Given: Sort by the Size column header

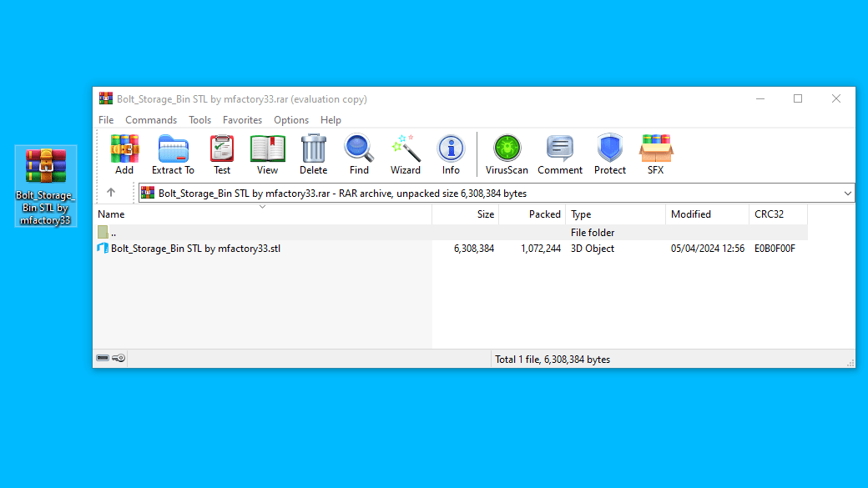Looking at the screenshot, I should point(466,214).
